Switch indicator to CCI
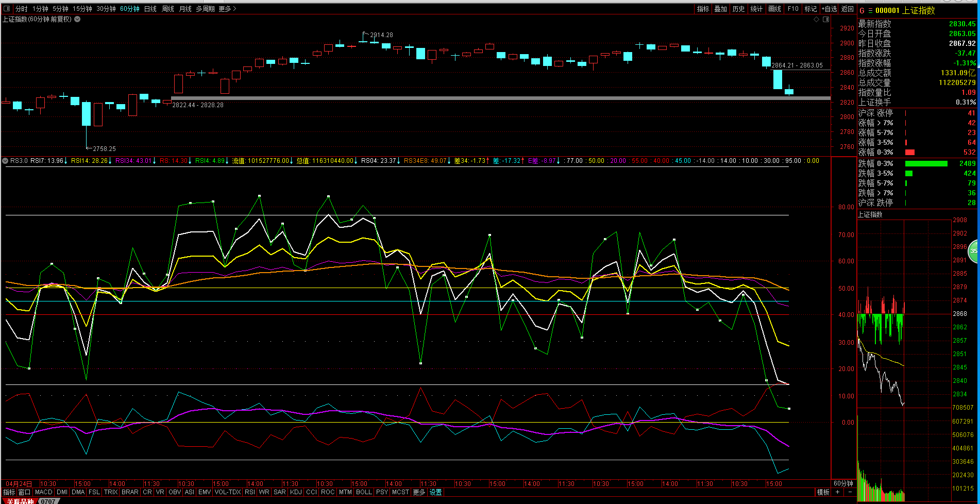This screenshot has height=504, width=980. pyautogui.click(x=312, y=492)
